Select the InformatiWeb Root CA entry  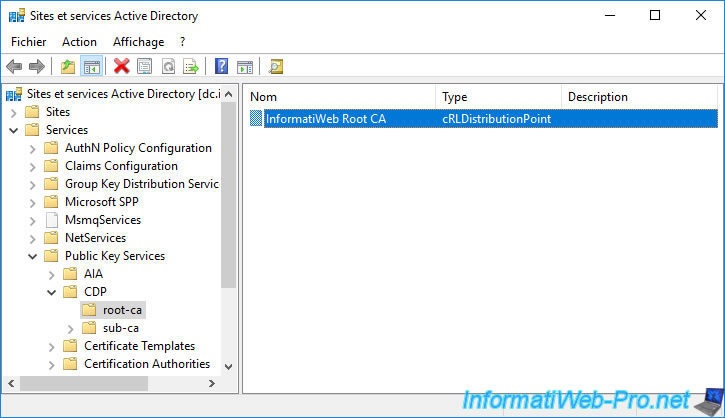(x=325, y=119)
